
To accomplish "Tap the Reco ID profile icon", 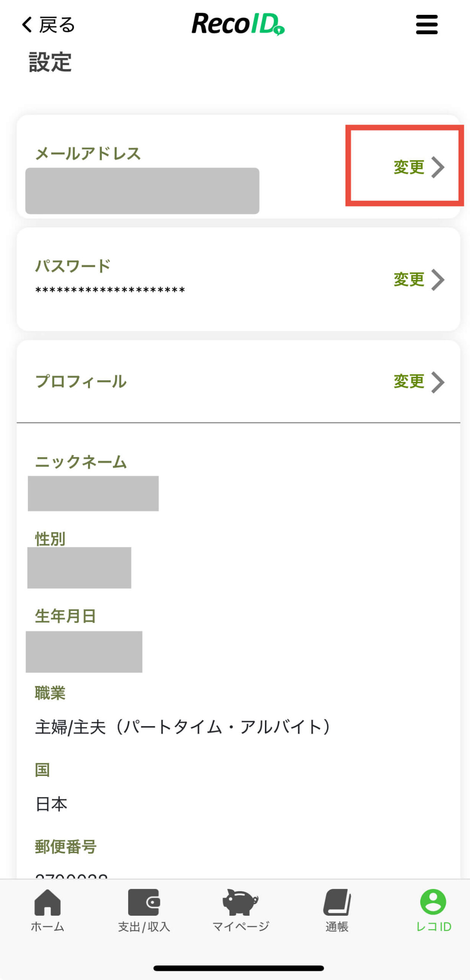I will tap(433, 902).
